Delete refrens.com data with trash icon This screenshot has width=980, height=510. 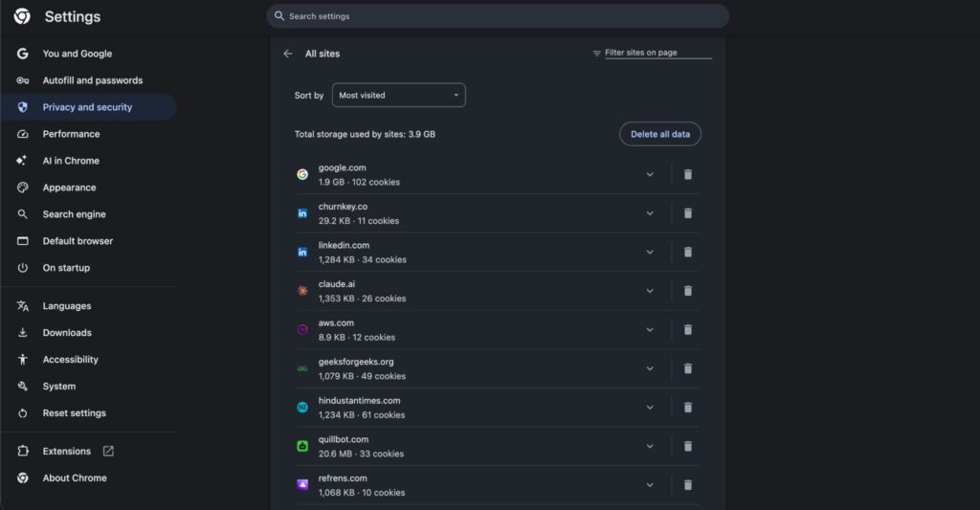coord(687,485)
